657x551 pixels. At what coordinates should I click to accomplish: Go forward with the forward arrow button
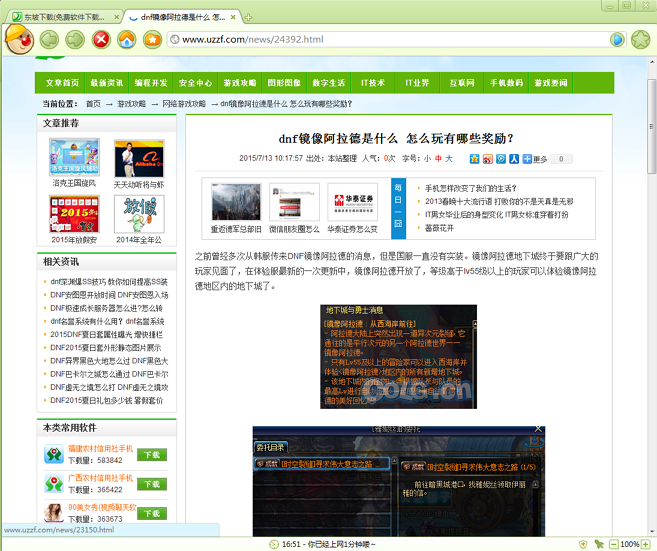click(x=75, y=40)
